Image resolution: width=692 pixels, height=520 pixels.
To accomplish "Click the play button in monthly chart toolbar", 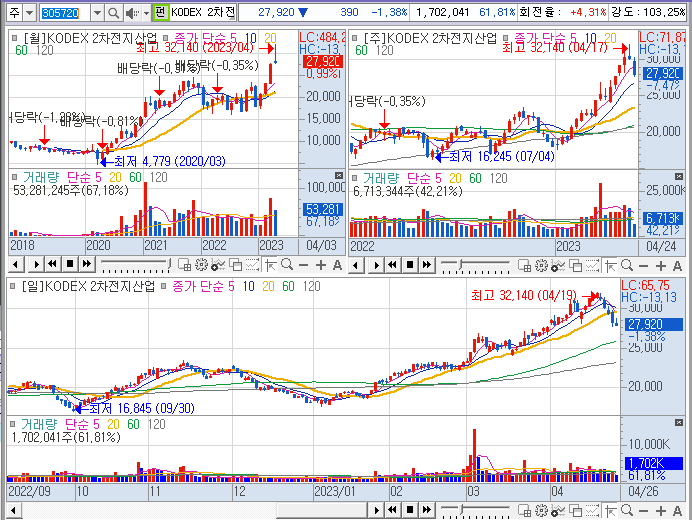I will [36, 265].
